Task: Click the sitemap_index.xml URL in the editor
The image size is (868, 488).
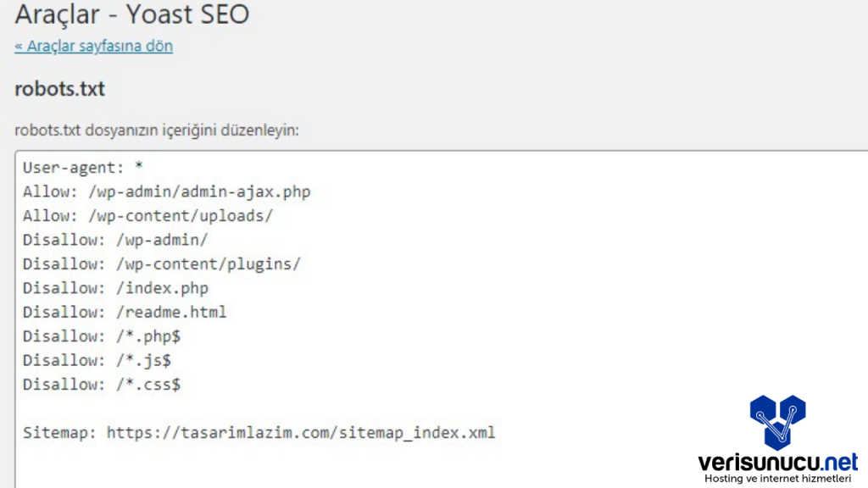Action: tap(301, 433)
